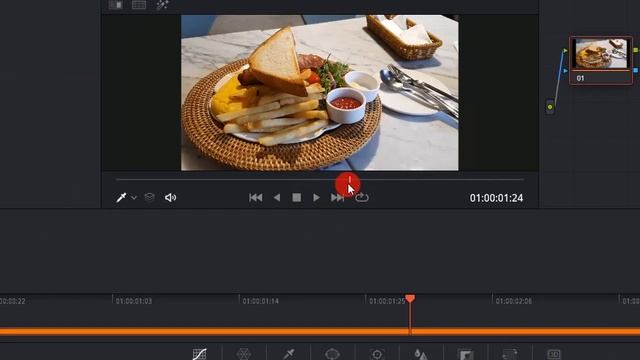Expand the viewer tool mode dropdown
This screenshot has height=360, width=640.
click(134, 198)
